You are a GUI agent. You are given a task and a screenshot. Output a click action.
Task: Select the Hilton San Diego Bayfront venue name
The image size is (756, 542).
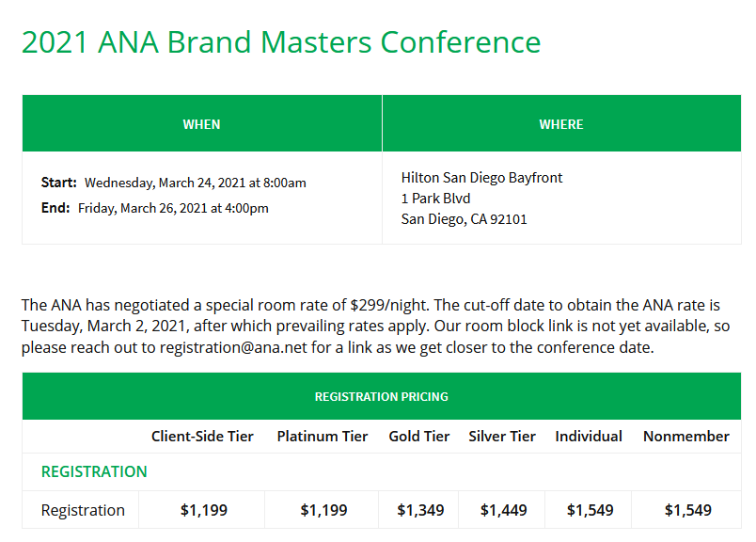[481, 177]
